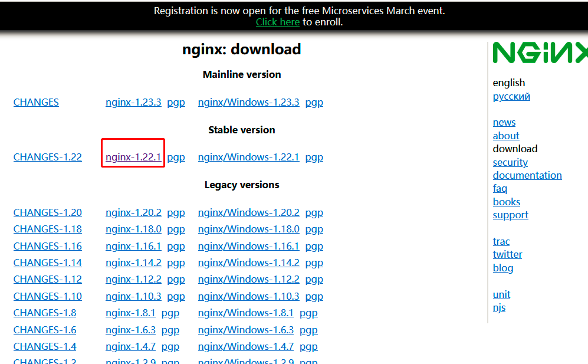Open the CHANGES-1.4 link
This screenshot has width=588, height=364.
45,346
